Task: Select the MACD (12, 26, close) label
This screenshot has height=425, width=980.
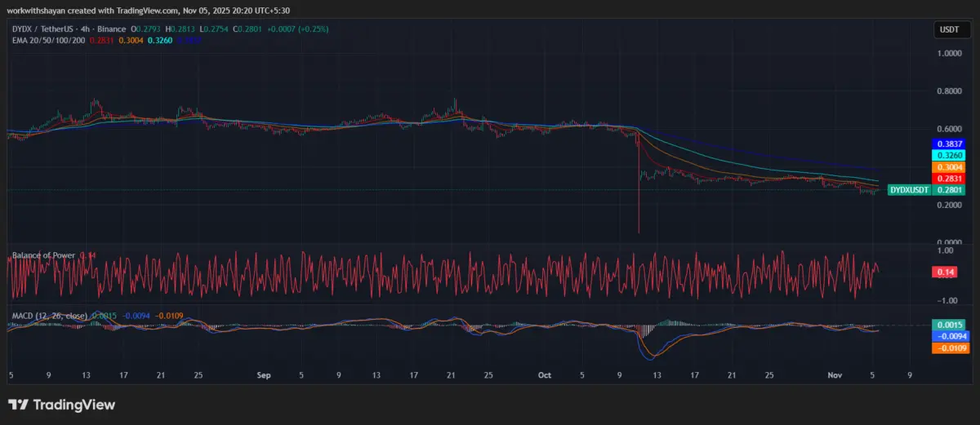Action: [x=48, y=314]
